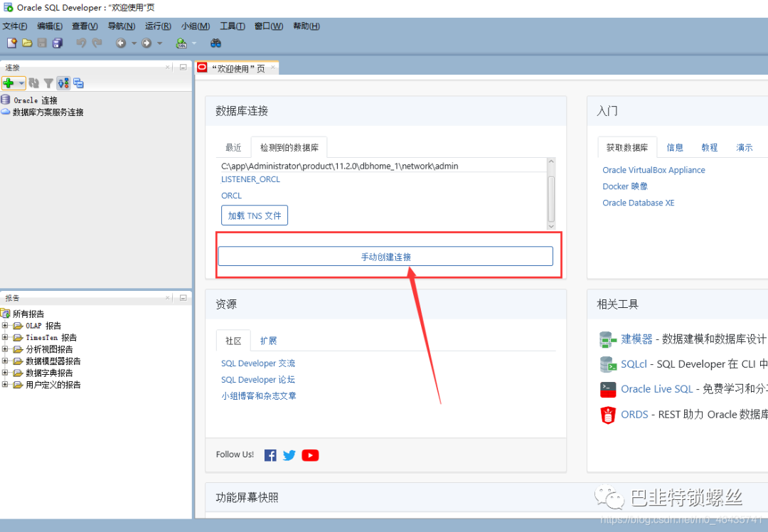Open the 窗口(W) menu
768x532 pixels.
[269, 26]
